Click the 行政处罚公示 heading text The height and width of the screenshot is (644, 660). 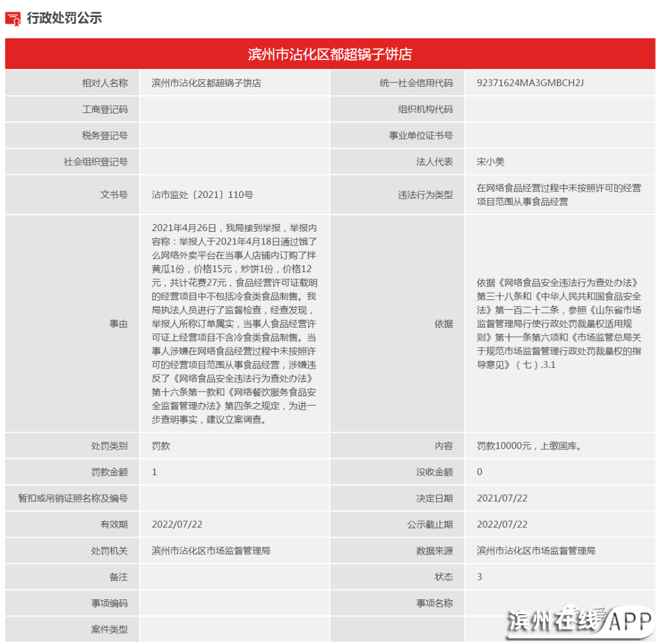64,18
